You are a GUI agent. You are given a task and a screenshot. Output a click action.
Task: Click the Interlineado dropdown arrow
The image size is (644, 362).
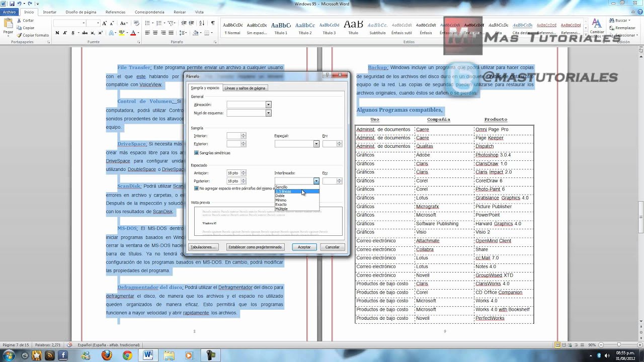316,181
